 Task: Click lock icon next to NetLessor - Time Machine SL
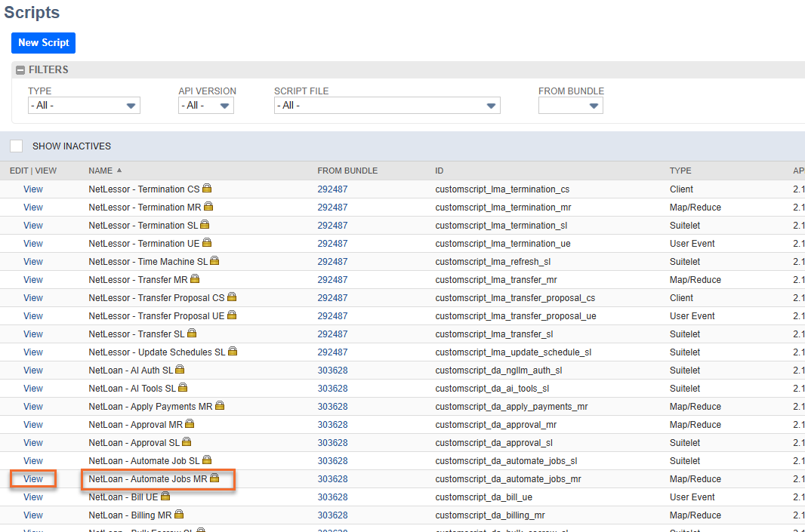pos(214,260)
